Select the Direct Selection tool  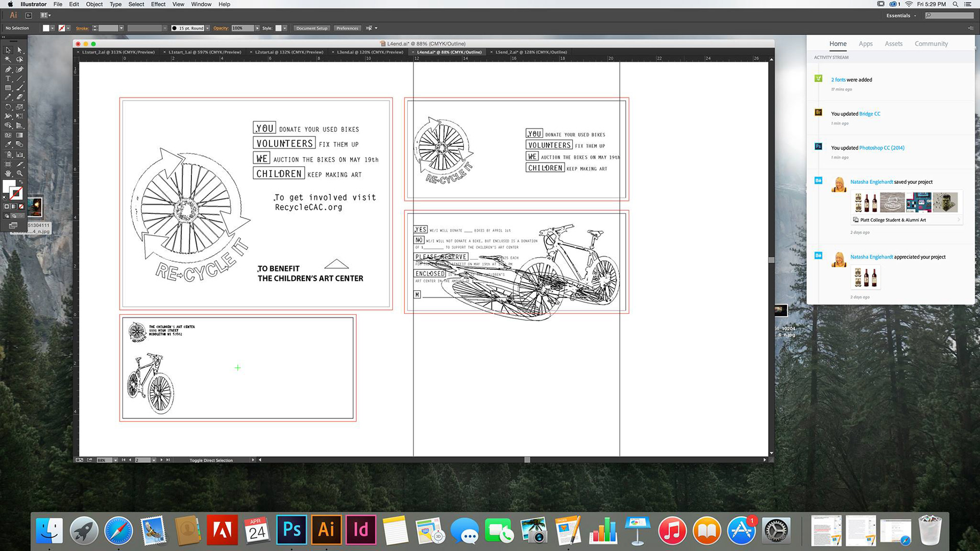click(20, 50)
